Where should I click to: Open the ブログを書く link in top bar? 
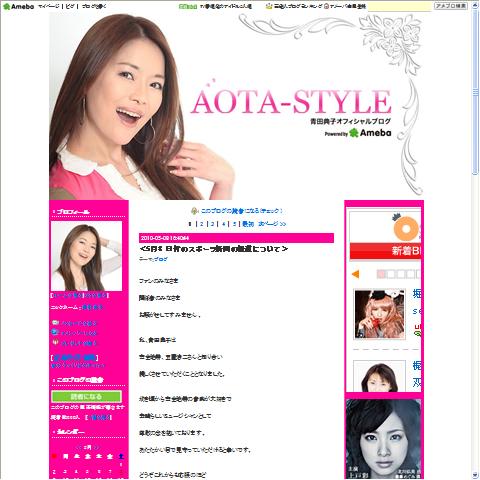click(94, 6)
